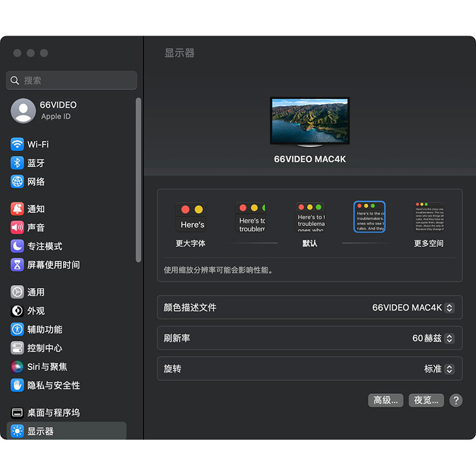
Task: Select 通用 label in sidebar
Action: 36,292
